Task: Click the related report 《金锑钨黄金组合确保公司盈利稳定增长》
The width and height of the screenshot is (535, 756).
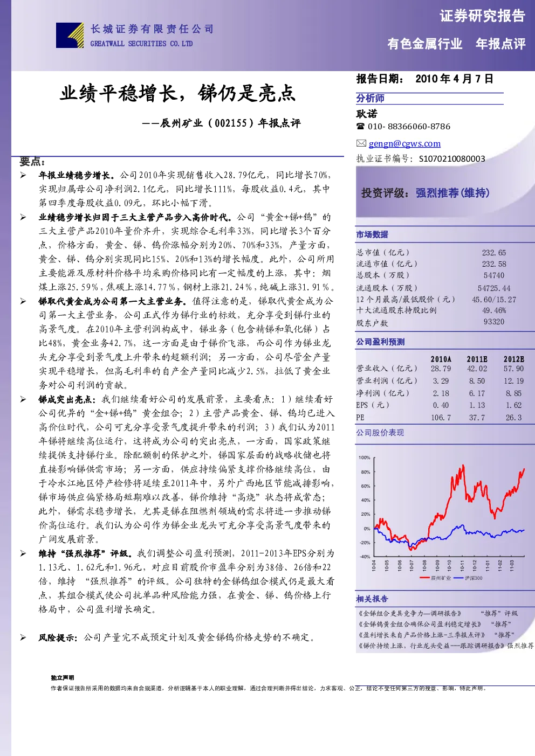Action: (x=420, y=624)
